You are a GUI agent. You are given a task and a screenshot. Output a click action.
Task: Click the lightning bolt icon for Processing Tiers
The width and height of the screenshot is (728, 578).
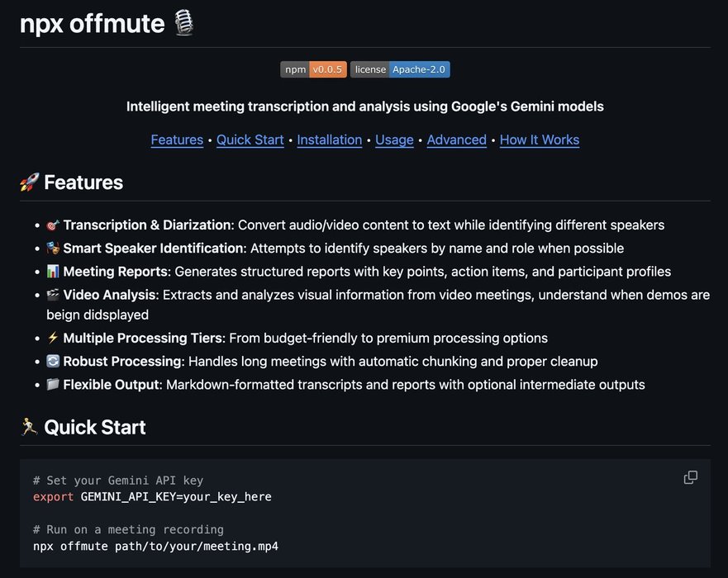point(53,338)
